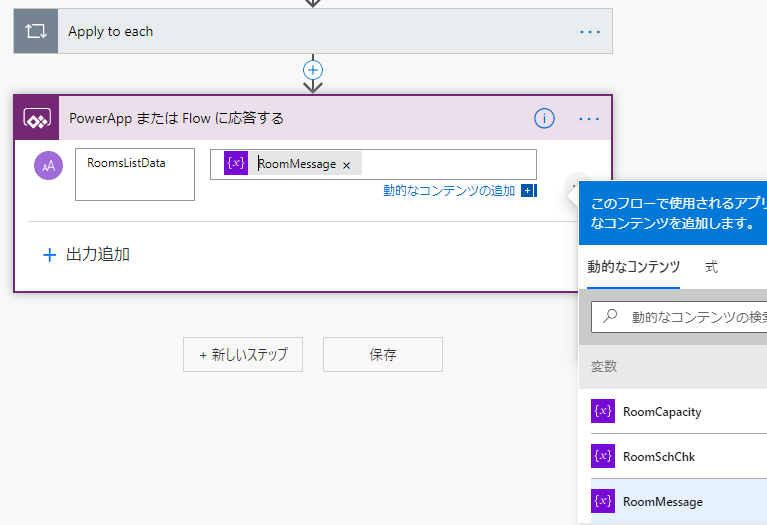767x525 pixels.
Task: Open the PowerApp response action ellipsis menu
Action: click(589, 119)
